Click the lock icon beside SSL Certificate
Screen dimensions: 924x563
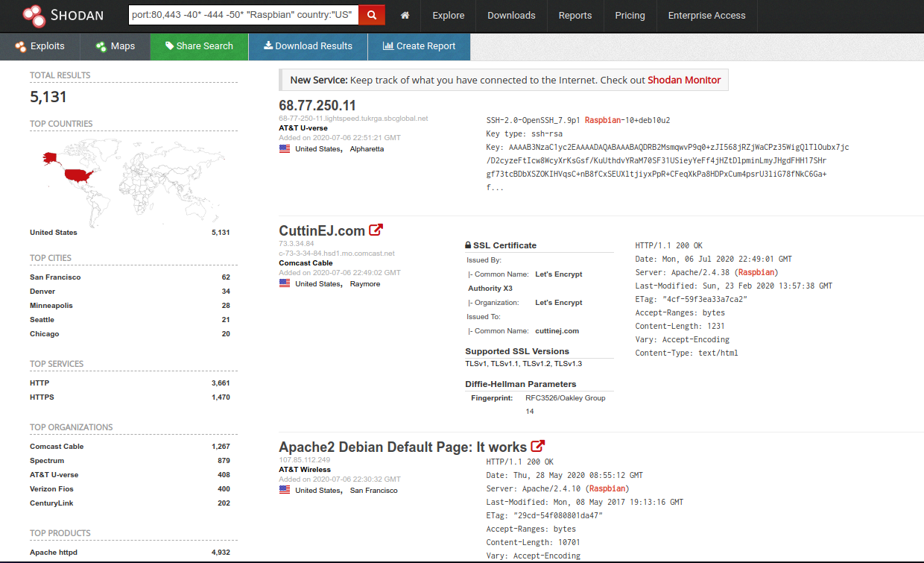(468, 245)
